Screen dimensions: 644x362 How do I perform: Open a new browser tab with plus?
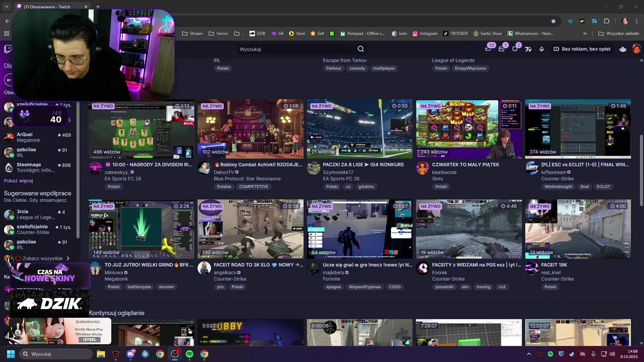pos(98,7)
